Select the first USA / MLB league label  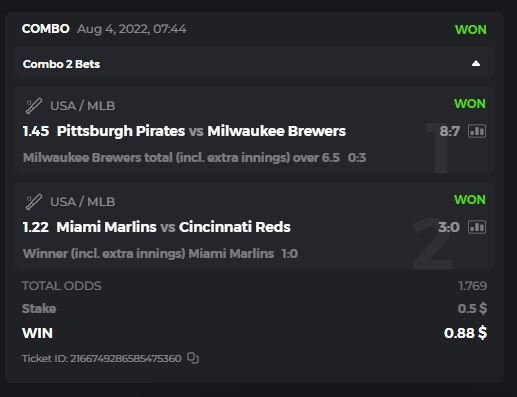click(x=83, y=106)
